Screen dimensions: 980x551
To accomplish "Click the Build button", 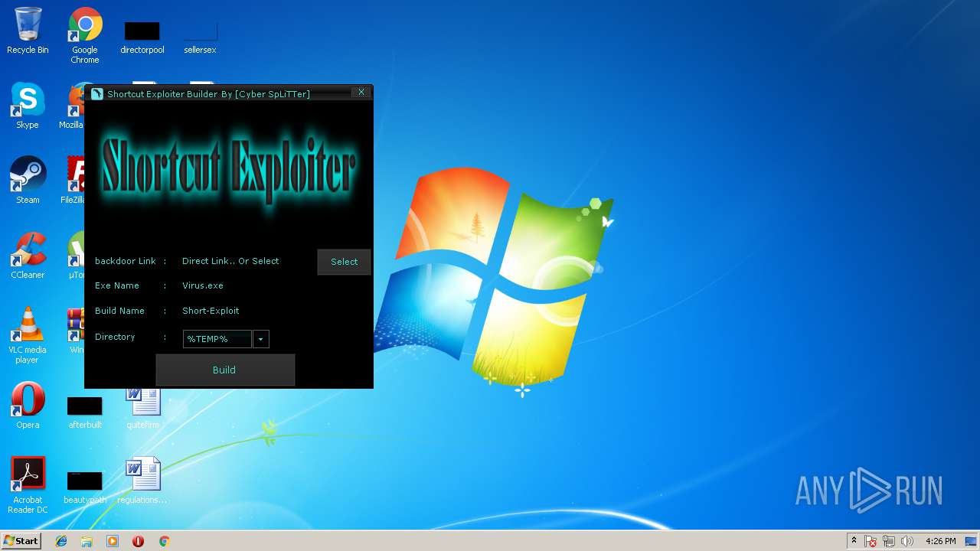I will 225,370.
